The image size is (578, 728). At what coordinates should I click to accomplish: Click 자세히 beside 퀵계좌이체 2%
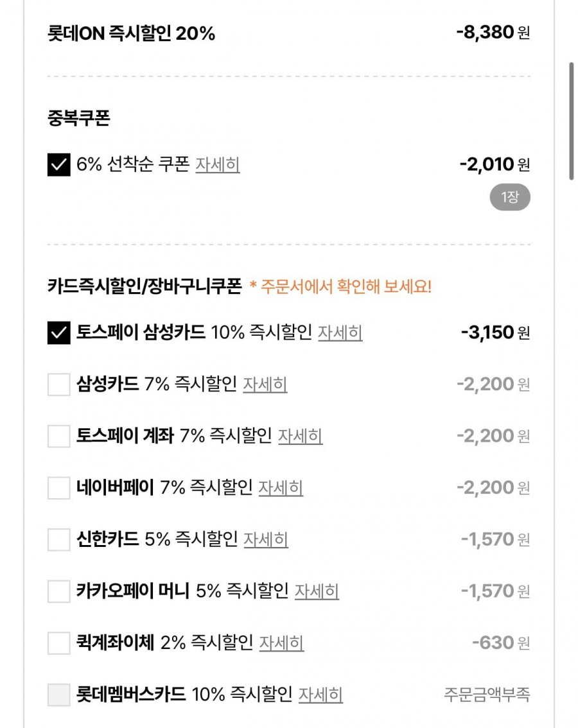(281, 643)
